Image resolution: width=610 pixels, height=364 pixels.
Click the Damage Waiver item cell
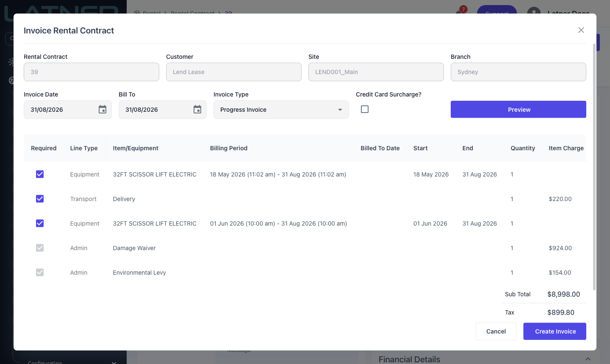tap(134, 248)
